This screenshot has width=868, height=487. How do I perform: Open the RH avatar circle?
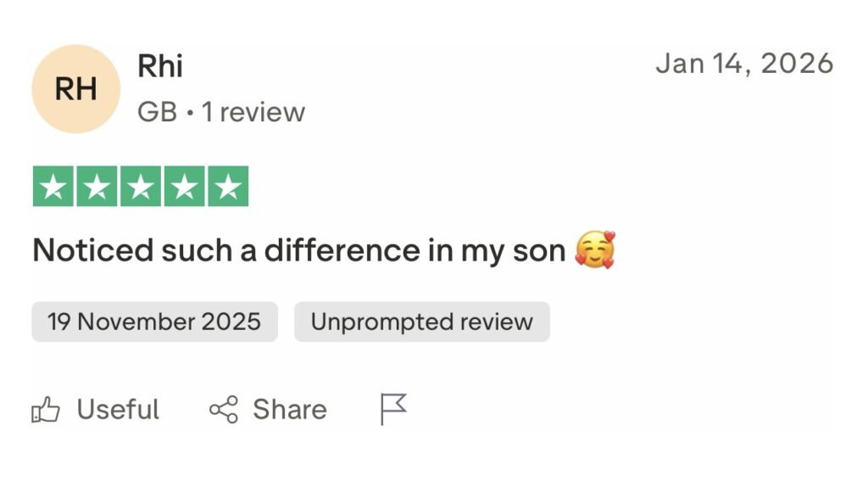(75, 89)
